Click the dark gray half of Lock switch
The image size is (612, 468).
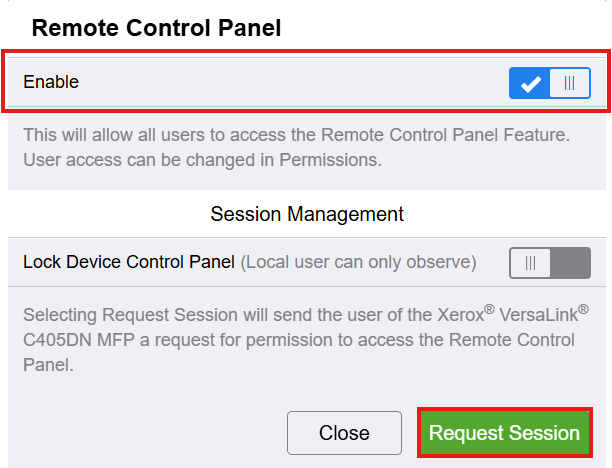tap(570, 263)
